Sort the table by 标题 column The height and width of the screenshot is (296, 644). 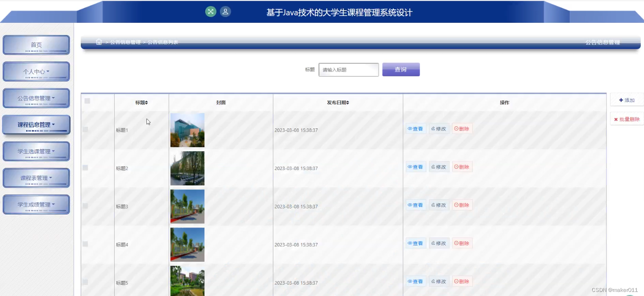142,103
